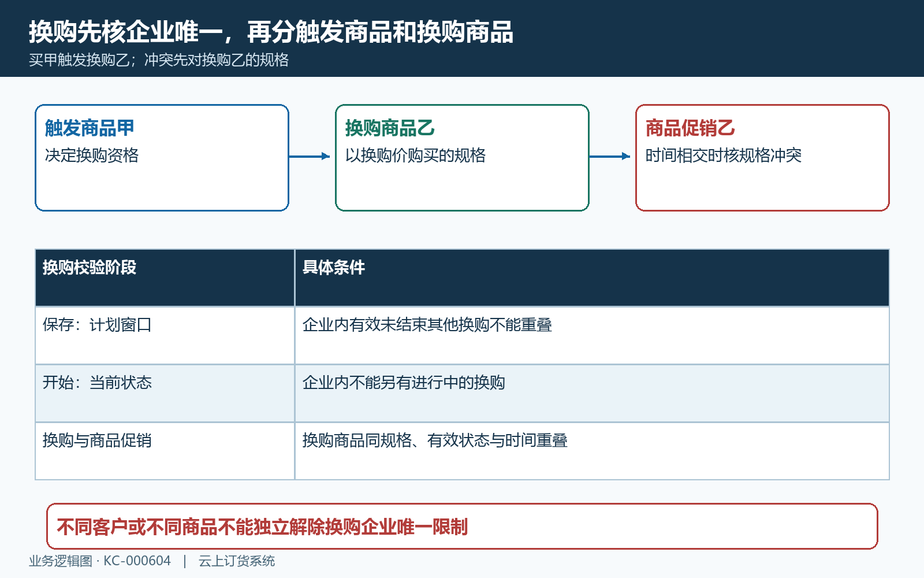The image size is (924, 578).
Task: Click the subtitle 买甲触发换购乙；冲突先对换购乙的规格
Action: coord(159,60)
